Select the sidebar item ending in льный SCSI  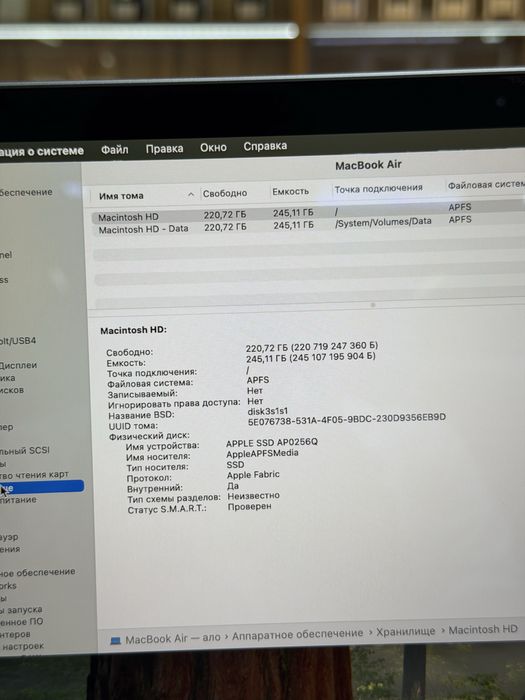click(25, 450)
